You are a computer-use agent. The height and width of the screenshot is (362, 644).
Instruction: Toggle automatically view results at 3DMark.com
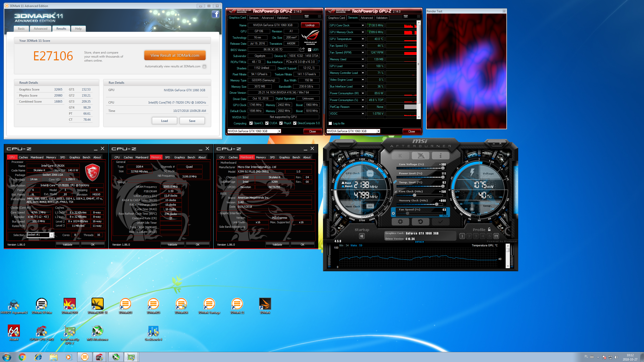click(x=205, y=67)
